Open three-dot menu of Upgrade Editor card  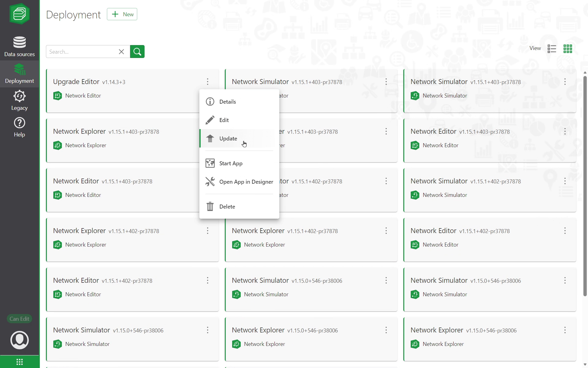[207, 82]
